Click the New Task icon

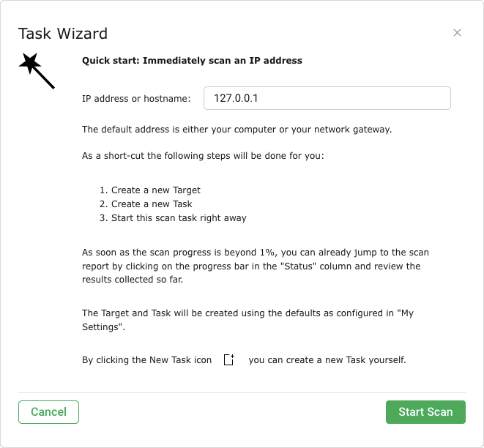click(x=228, y=360)
